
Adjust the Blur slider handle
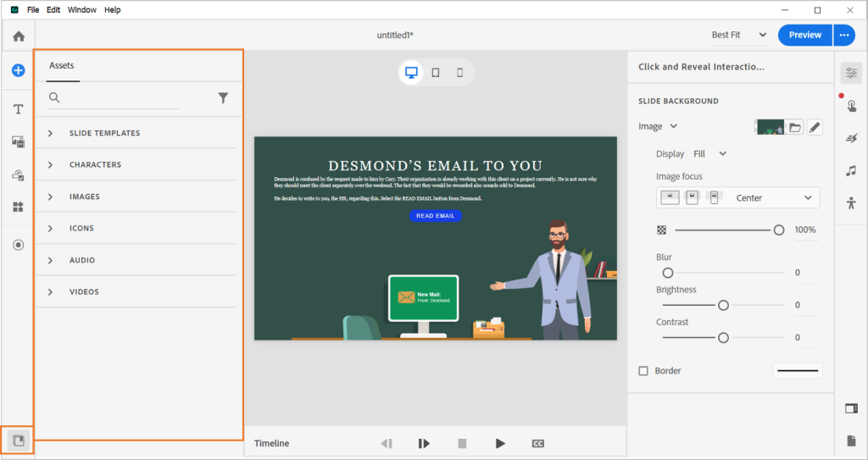[668, 273]
